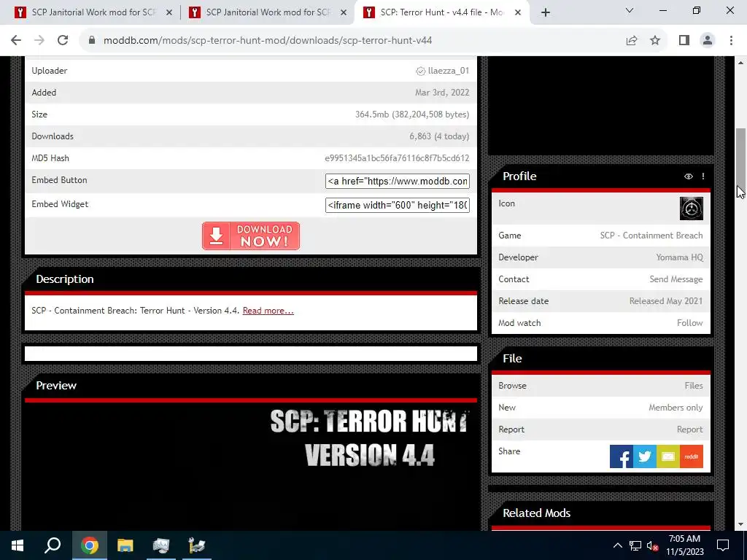Click inside the Embed Button code field
Viewport: 747px width, 560px height.
(398, 181)
